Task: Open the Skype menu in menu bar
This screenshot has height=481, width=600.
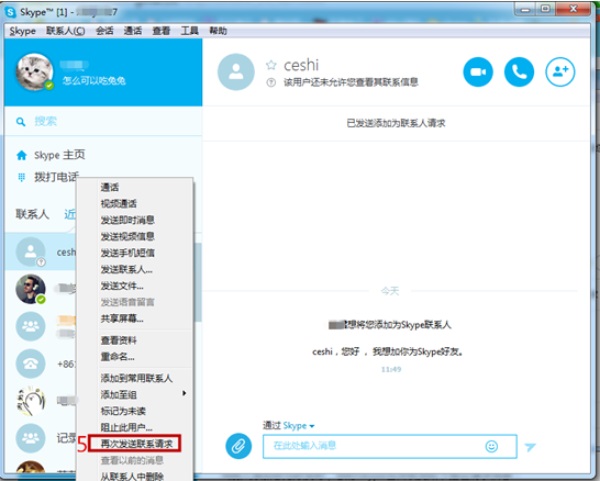Action: point(23,31)
